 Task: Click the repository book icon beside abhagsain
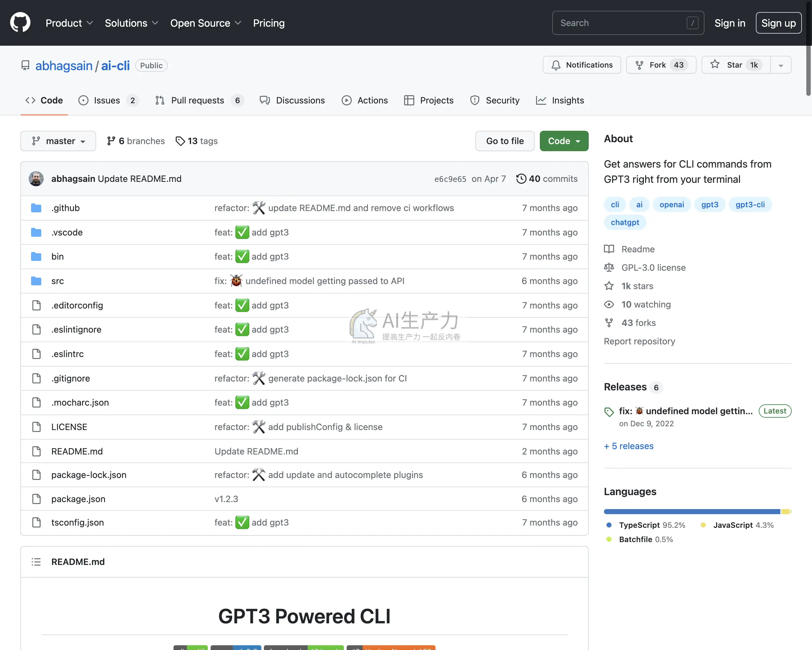click(25, 66)
